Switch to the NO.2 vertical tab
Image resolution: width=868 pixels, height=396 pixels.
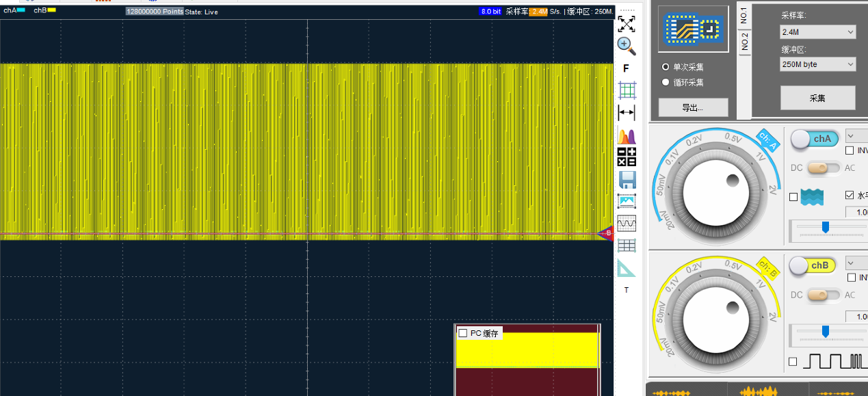tap(744, 42)
